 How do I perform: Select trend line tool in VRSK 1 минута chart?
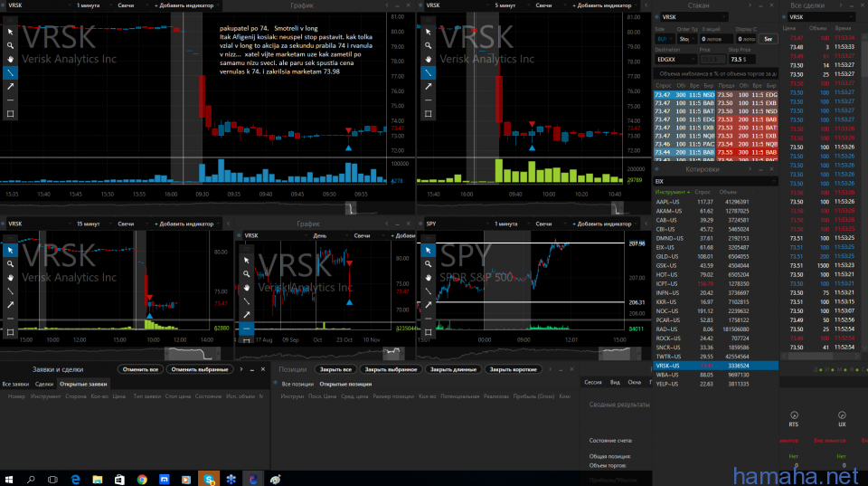11,72
